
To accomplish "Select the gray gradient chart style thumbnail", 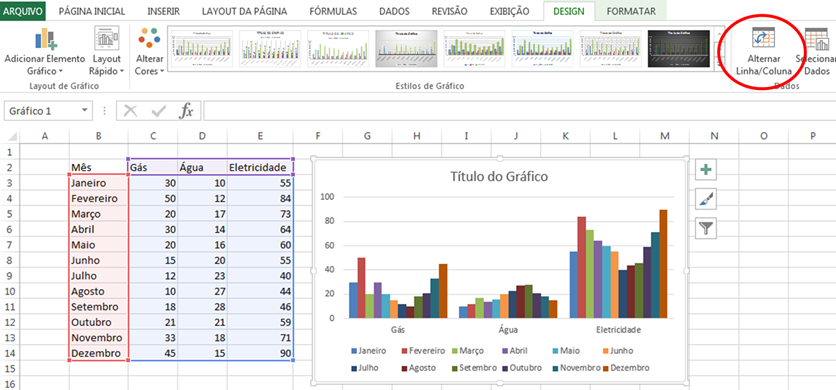I will point(406,48).
